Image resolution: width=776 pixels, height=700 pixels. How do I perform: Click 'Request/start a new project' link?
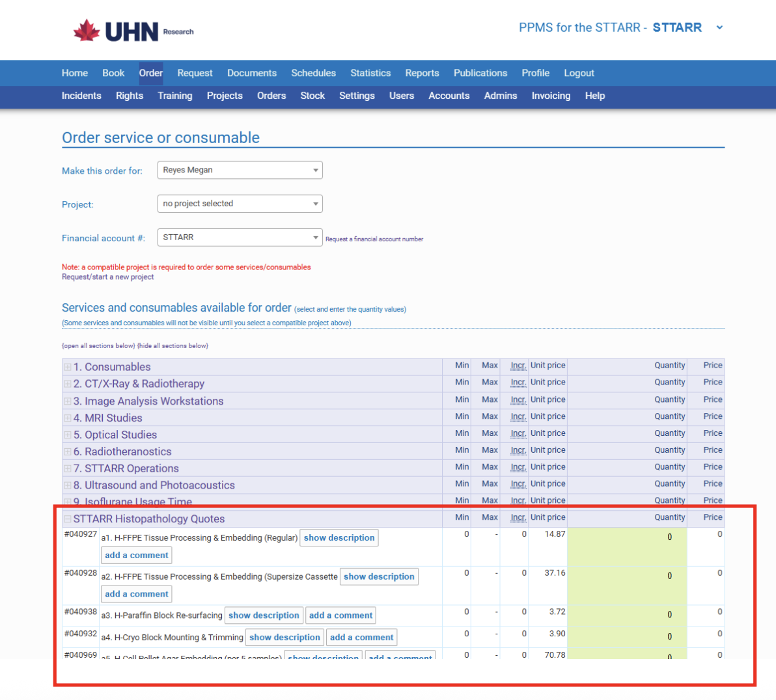(107, 277)
